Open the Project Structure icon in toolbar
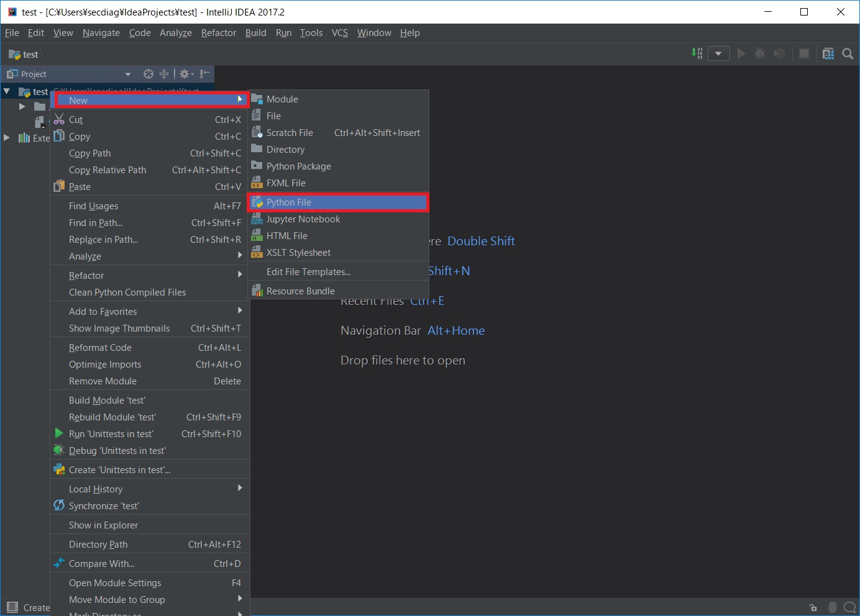This screenshot has width=860, height=616. tap(828, 54)
